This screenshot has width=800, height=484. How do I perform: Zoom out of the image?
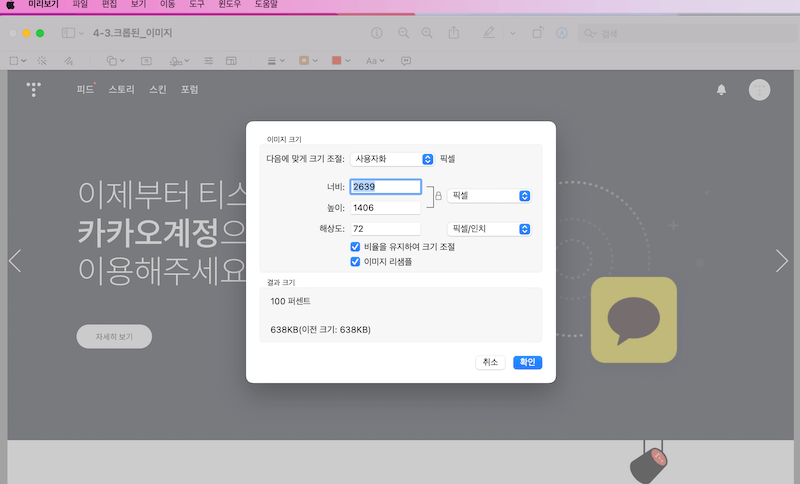(403, 33)
